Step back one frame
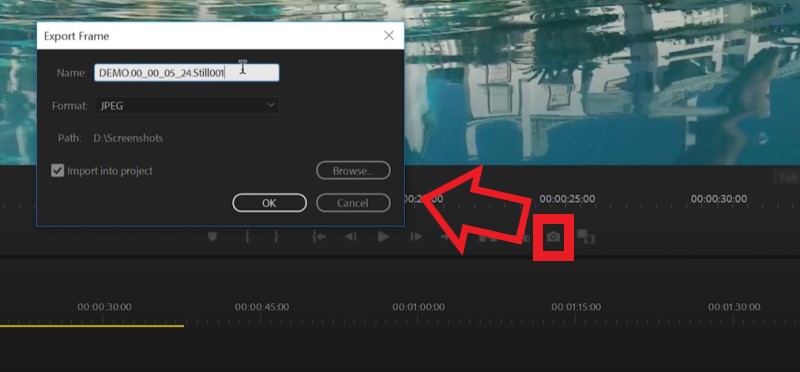800x372 pixels. pyautogui.click(x=351, y=237)
